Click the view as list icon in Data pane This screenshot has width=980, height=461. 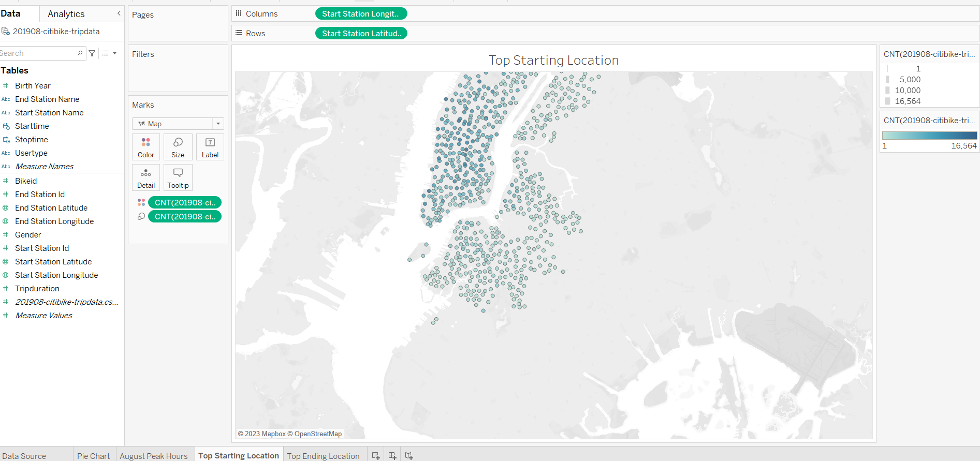coord(105,53)
